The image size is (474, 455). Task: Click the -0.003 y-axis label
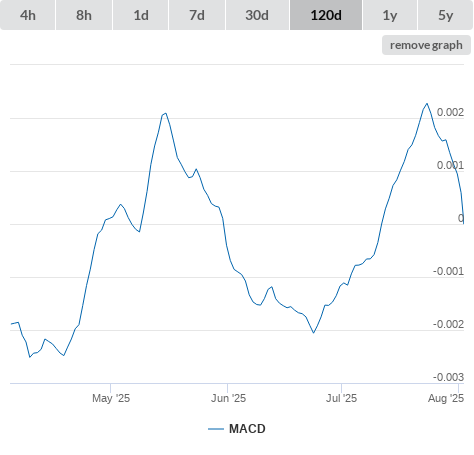[448, 377]
